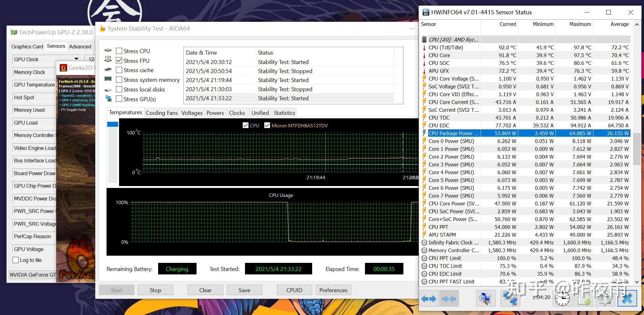This screenshot has height=315, width=644.
Task: Toggle CPU temperature graph checkbox
Action: pos(246,125)
